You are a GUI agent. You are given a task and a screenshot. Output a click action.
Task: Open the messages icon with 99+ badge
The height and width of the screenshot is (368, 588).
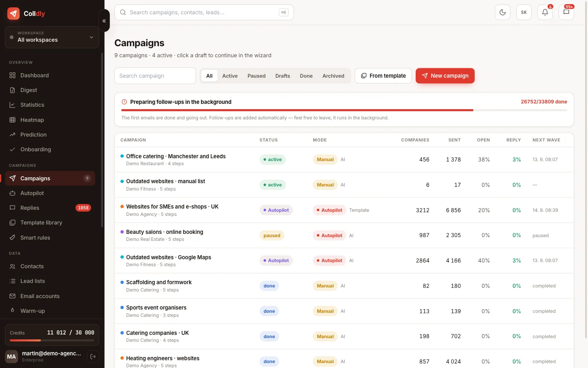[566, 12]
